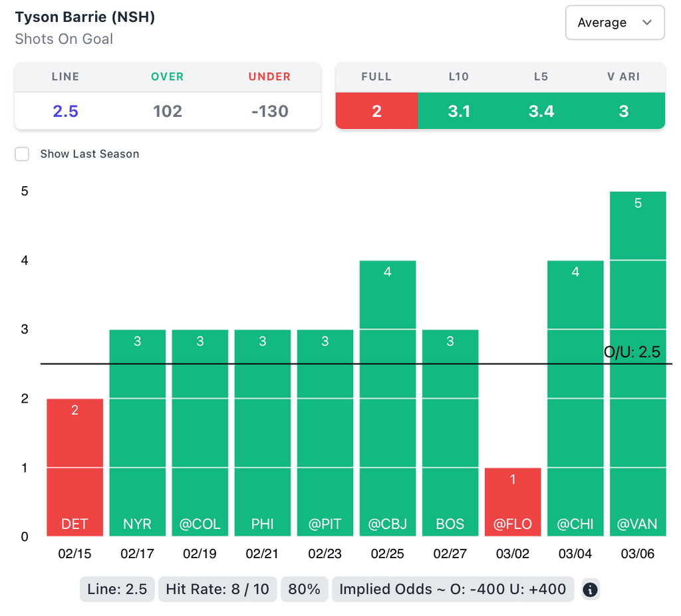Click the @CBJ bar for 02/25

[x=388, y=398]
